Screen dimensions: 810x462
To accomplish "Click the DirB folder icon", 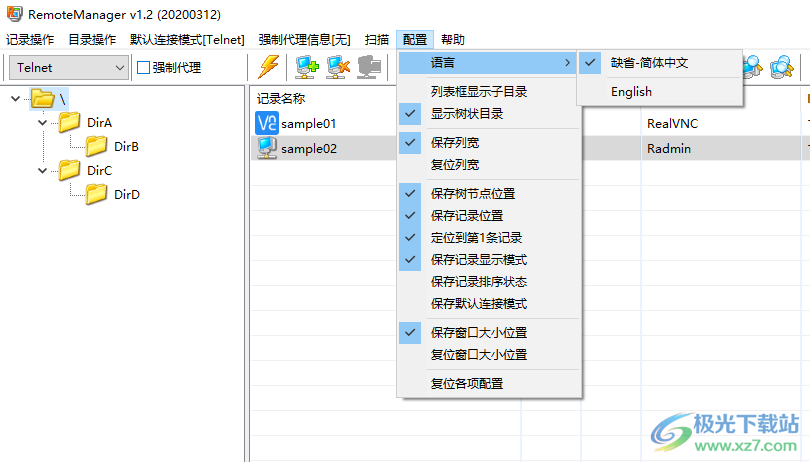I will (x=97, y=146).
